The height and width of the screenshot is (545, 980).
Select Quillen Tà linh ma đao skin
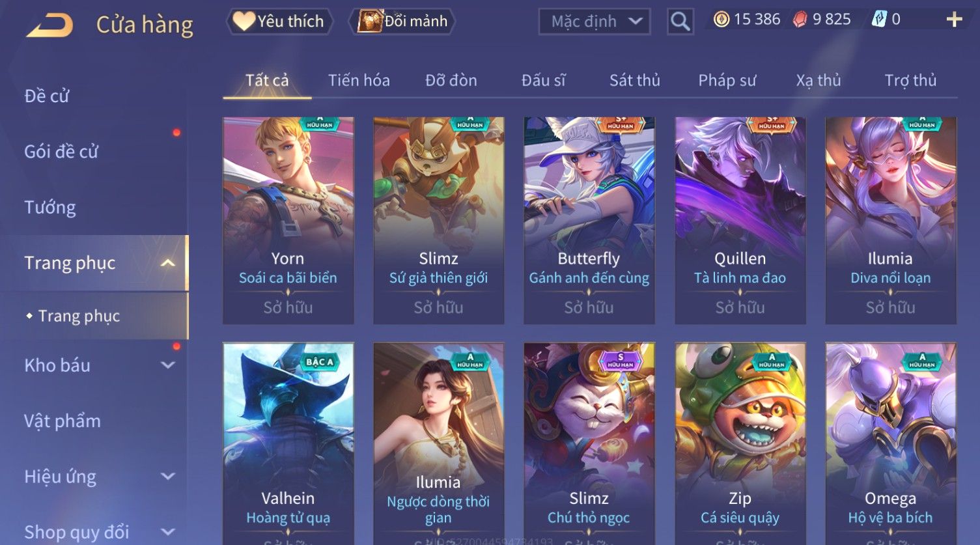[x=740, y=220]
